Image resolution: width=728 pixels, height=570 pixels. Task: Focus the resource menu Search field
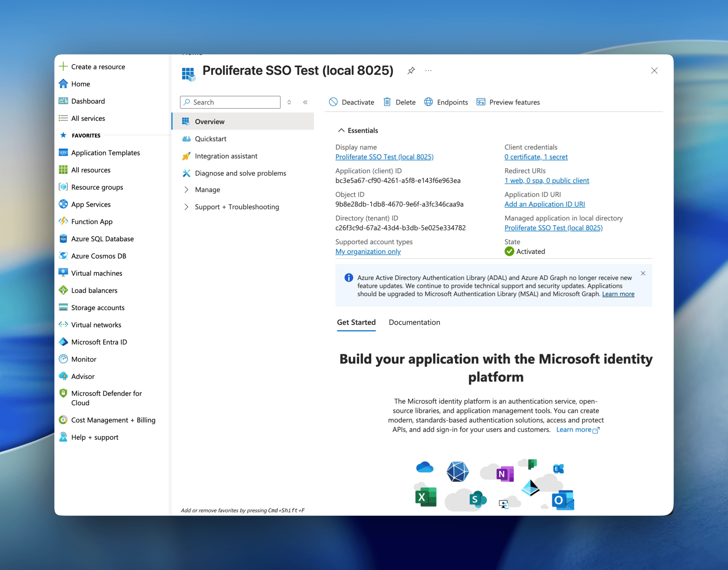click(x=230, y=102)
